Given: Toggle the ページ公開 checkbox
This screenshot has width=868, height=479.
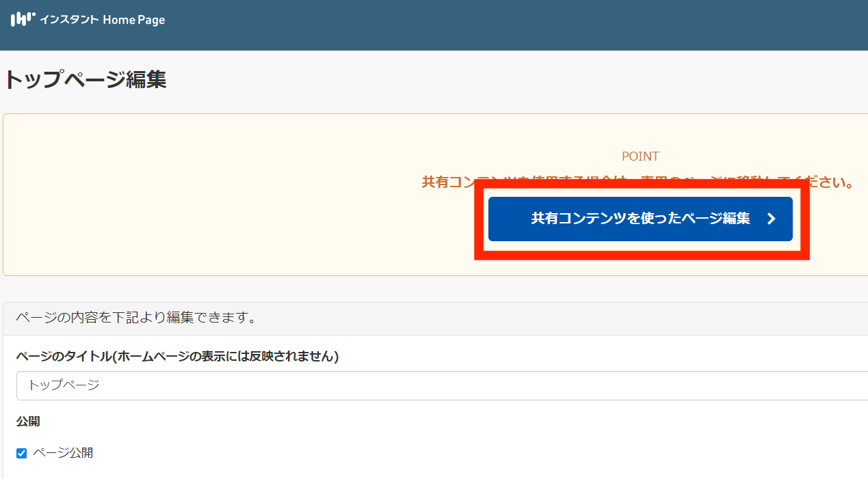Looking at the screenshot, I should (x=21, y=453).
